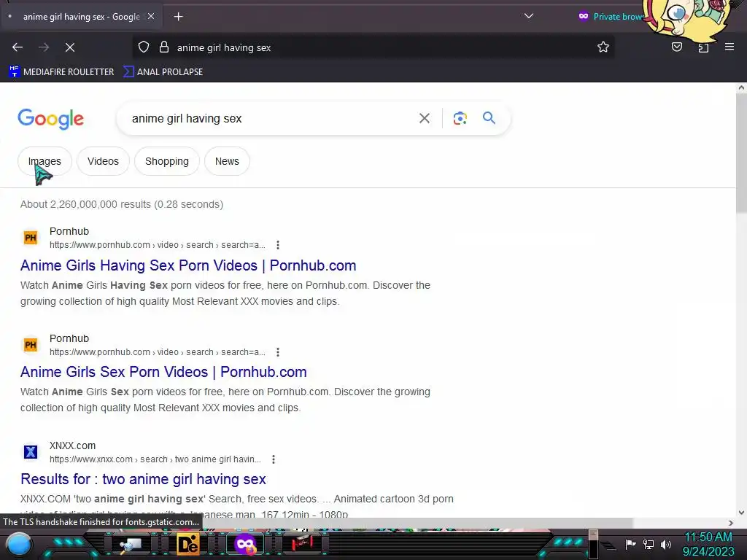Open the application hamburger menu
This screenshot has width=747, height=560.
(x=729, y=47)
